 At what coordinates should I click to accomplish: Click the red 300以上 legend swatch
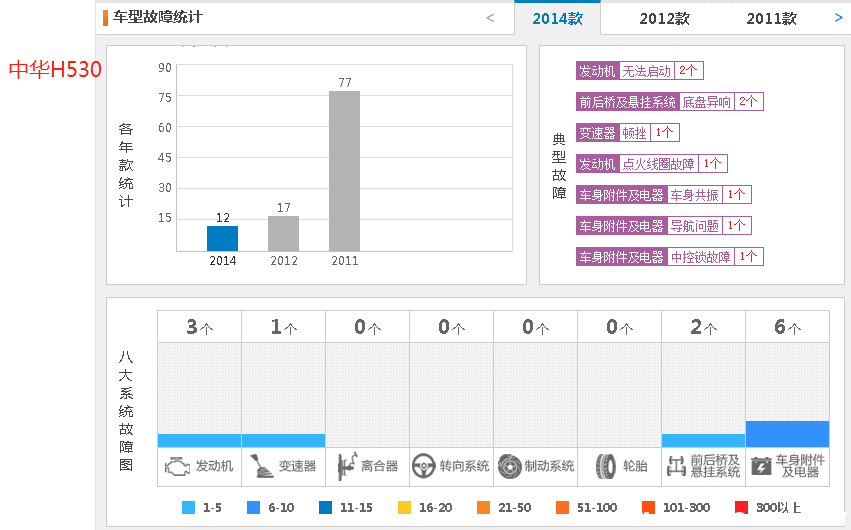click(742, 508)
